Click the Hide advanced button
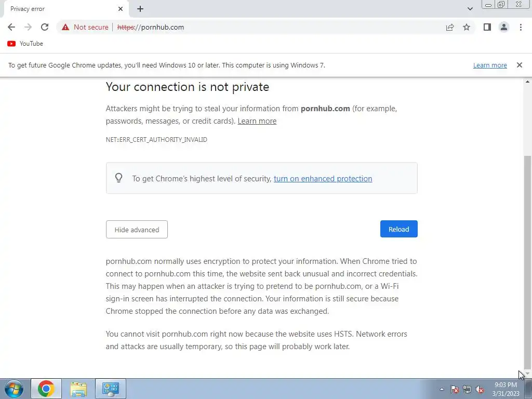 (x=137, y=229)
